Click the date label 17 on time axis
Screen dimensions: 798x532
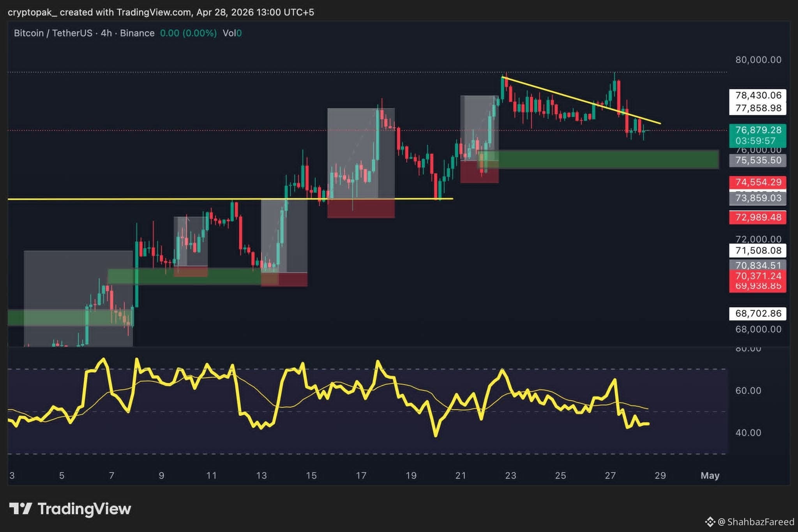[361, 476]
